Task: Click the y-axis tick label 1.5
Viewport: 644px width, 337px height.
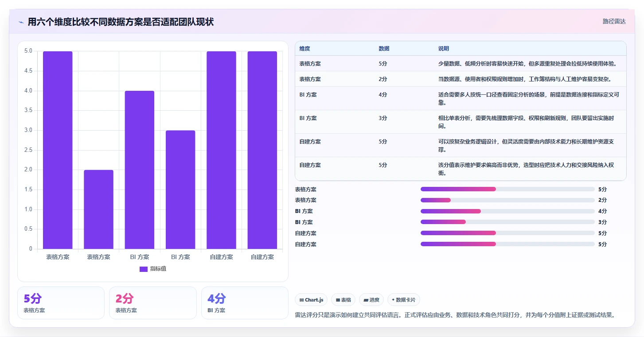Action: tap(28, 190)
